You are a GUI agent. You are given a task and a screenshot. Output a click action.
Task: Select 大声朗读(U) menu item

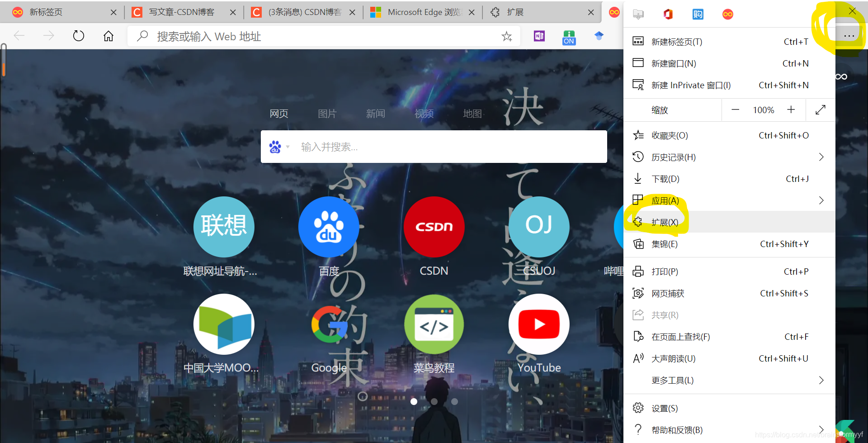point(729,358)
